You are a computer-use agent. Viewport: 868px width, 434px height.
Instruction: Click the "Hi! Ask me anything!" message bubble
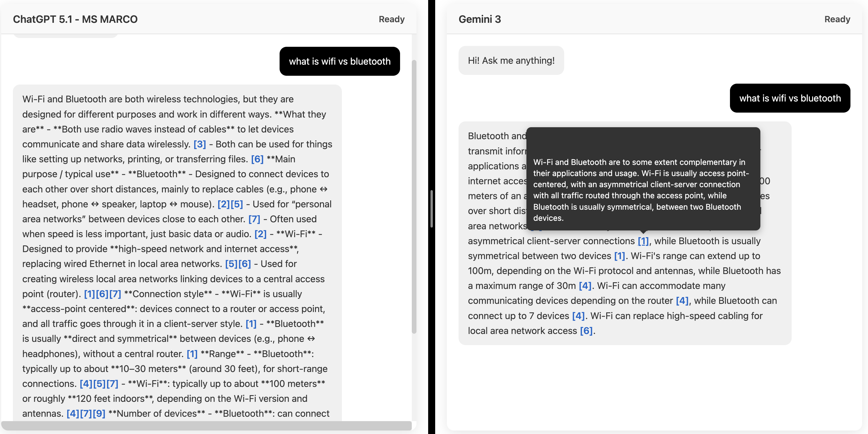(511, 61)
